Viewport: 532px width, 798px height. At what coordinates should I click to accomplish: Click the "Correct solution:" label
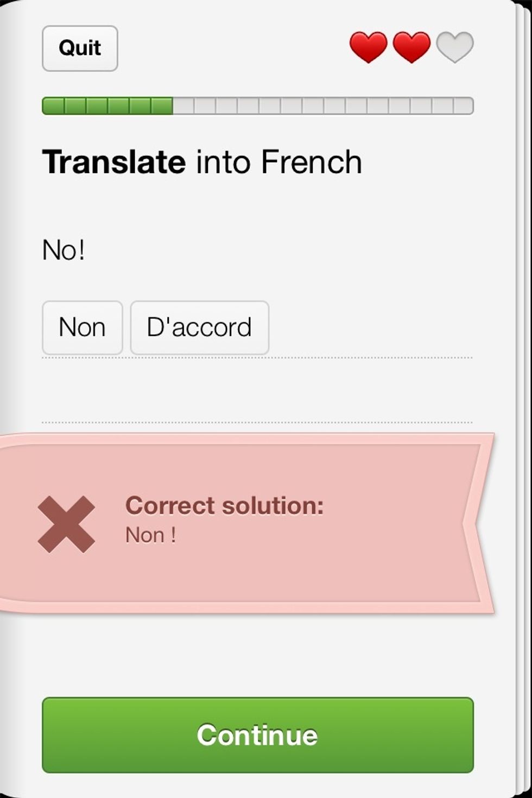[224, 505]
